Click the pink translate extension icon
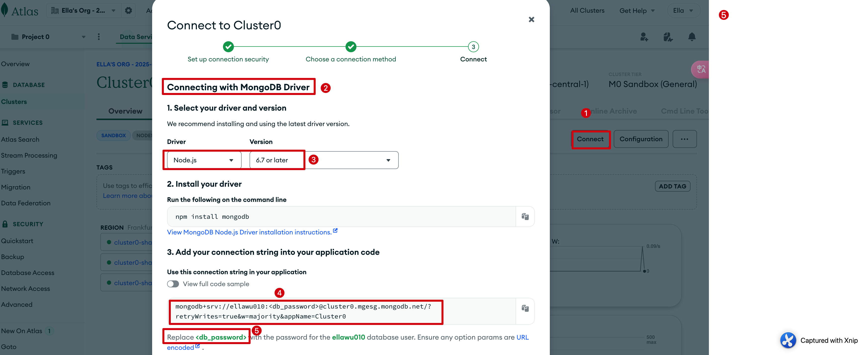 pyautogui.click(x=701, y=69)
